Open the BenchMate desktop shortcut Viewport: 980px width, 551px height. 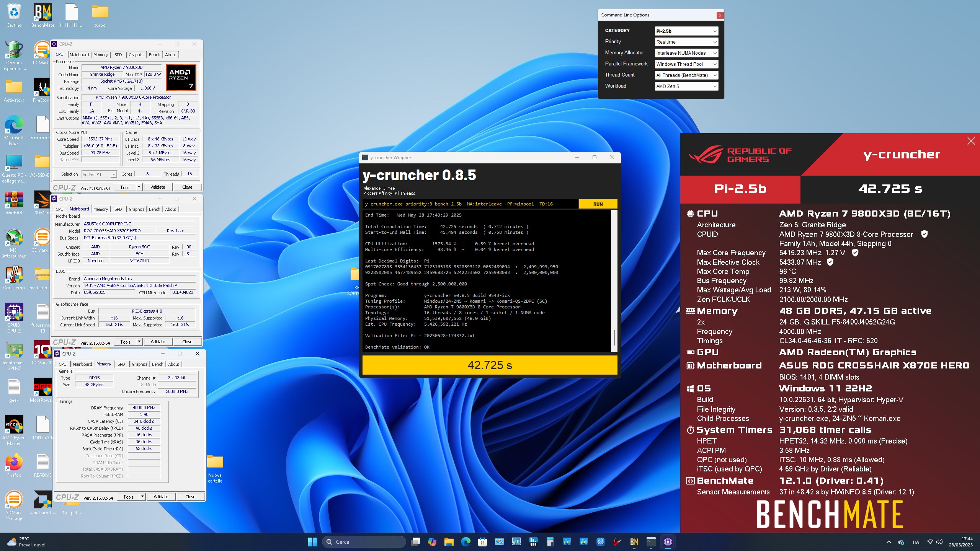(42, 15)
